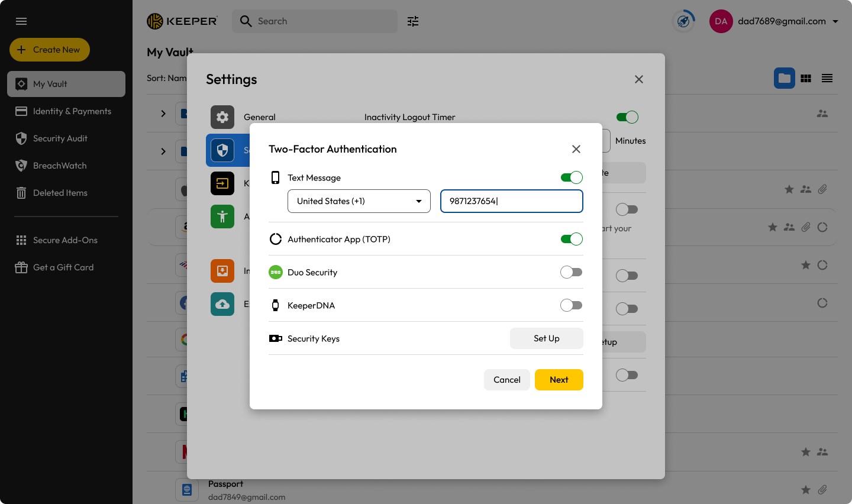Open Deleted Items from the sidebar

coord(59,192)
